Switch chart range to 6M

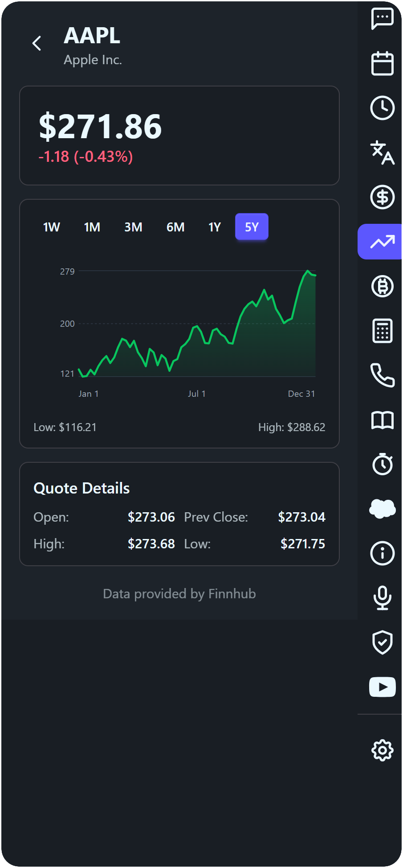(175, 227)
